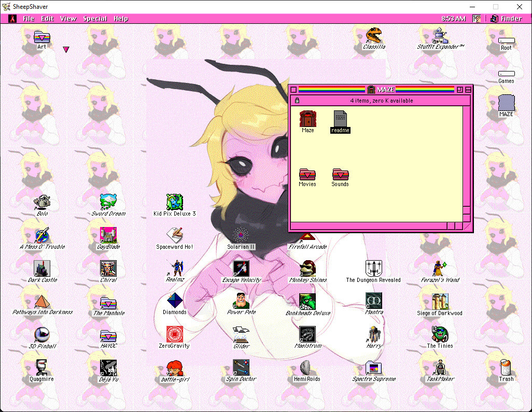This screenshot has height=412, width=532.
Task: Click the MAZE window close box
Action: [294, 90]
